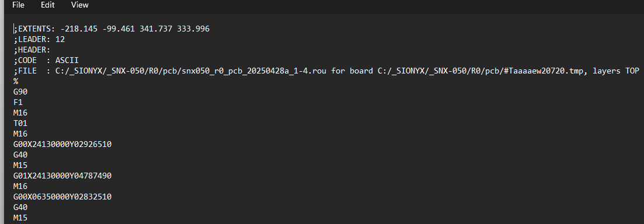Open the View menu
Screen dimensions: 644x224
click(79, 5)
